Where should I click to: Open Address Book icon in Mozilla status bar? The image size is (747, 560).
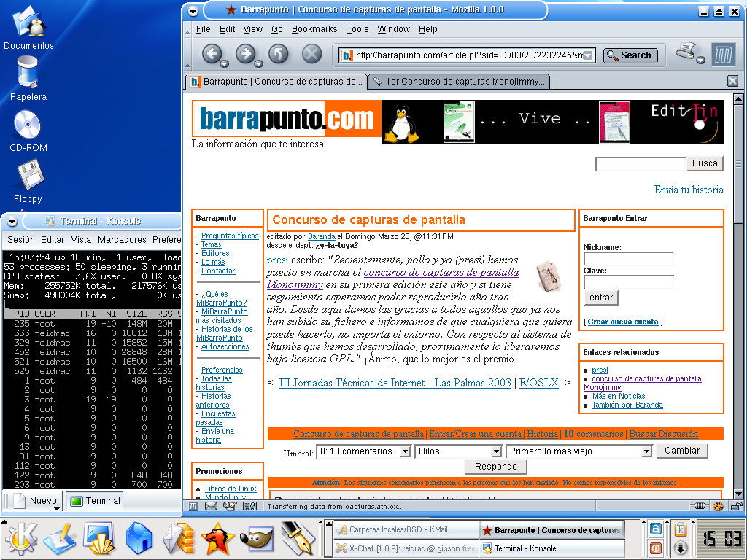(249, 506)
